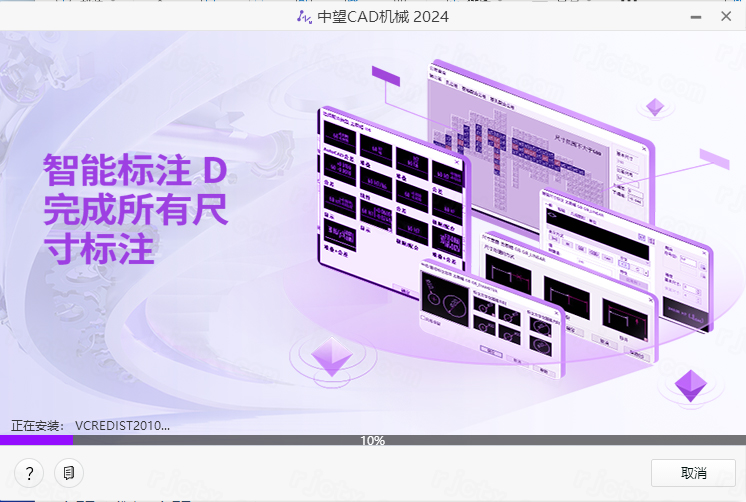The image size is (746, 502).
Task: Click the installation progress bar filled portion
Action: pos(36,440)
